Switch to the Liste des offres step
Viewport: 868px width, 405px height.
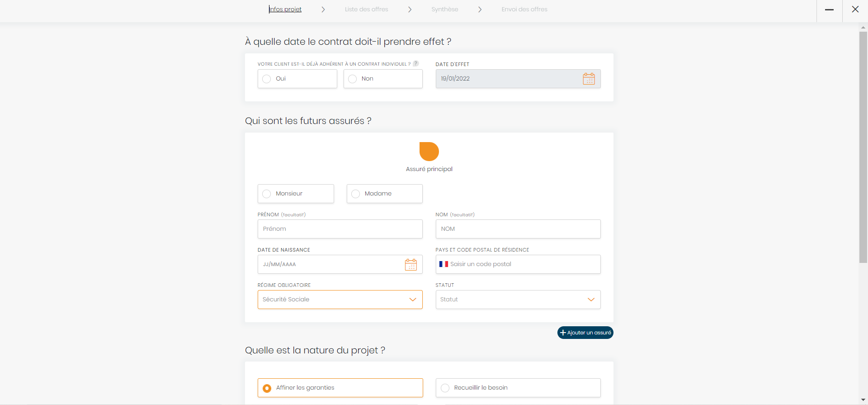click(366, 10)
